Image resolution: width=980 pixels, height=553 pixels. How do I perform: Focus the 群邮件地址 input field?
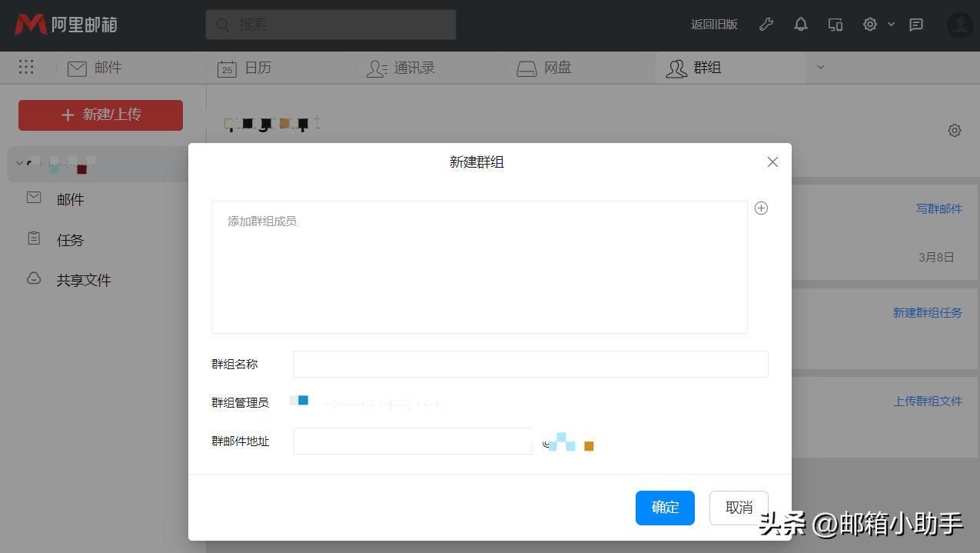[413, 441]
